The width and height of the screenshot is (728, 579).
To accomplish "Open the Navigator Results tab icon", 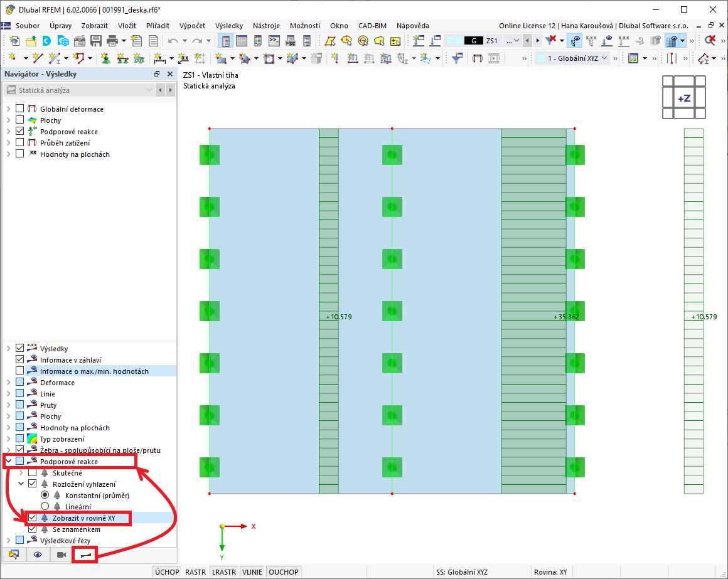I will 85,555.
